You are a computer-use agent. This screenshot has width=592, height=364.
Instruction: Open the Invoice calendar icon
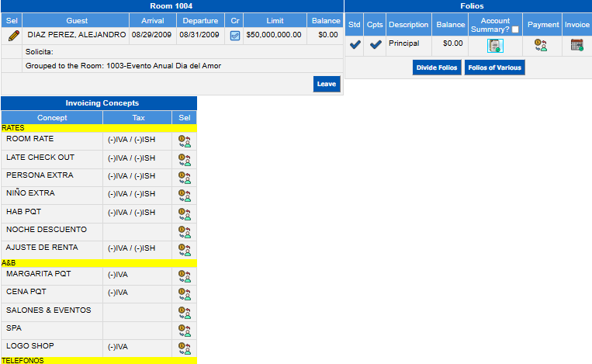576,45
